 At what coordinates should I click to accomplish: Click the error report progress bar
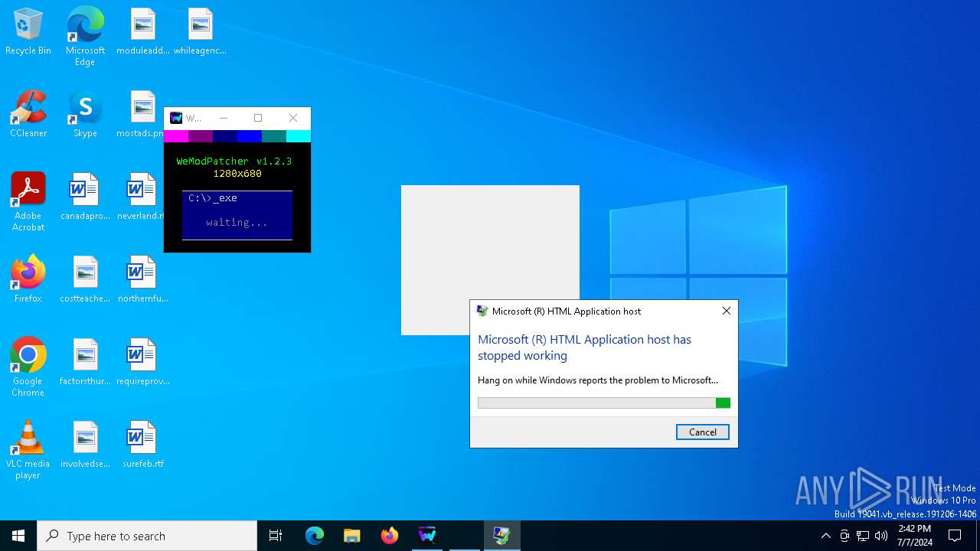604,403
